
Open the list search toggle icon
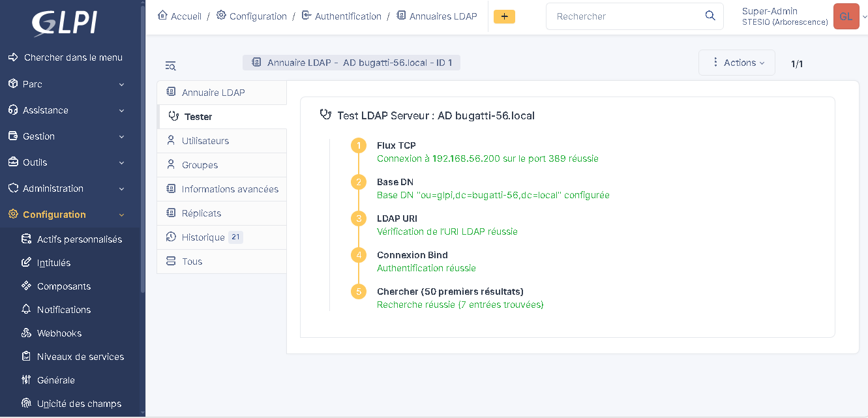click(170, 65)
